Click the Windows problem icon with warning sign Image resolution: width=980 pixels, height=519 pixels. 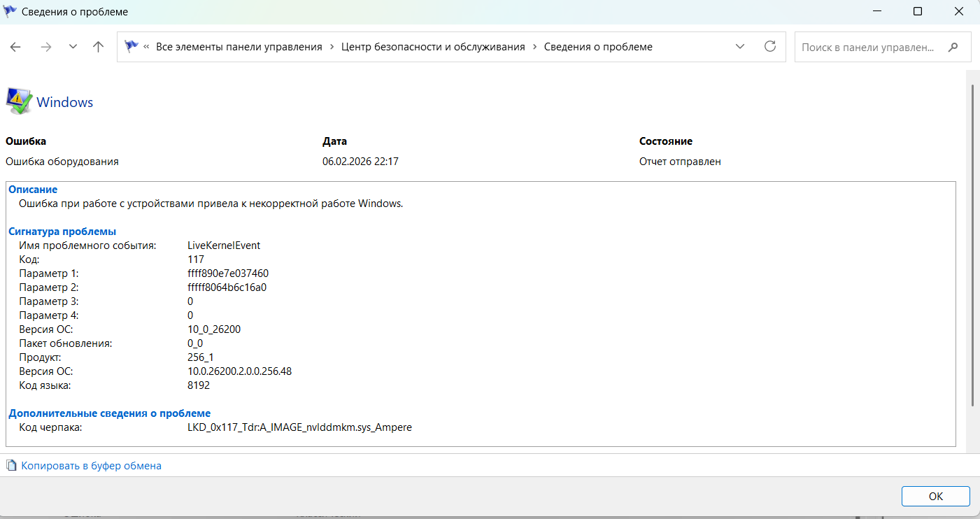pyautogui.click(x=18, y=101)
